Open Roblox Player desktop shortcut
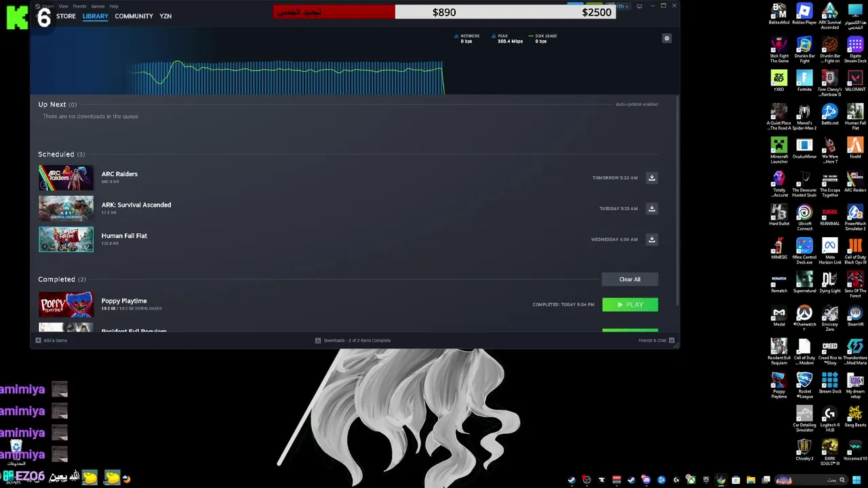The height and width of the screenshot is (488, 868). pos(804,15)
